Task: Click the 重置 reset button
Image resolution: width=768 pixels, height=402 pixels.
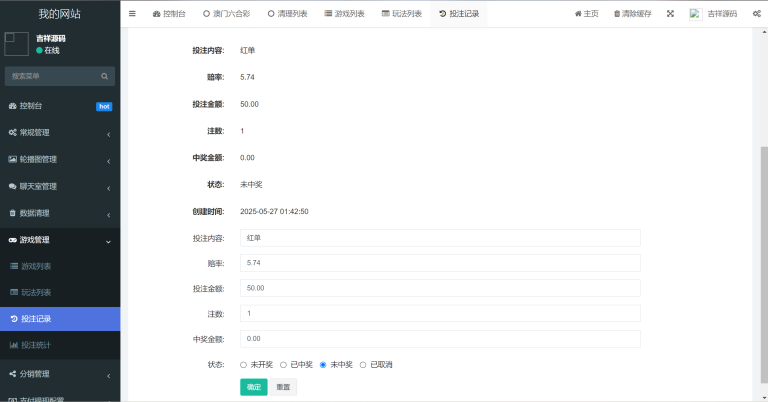Action: point(283,387)
